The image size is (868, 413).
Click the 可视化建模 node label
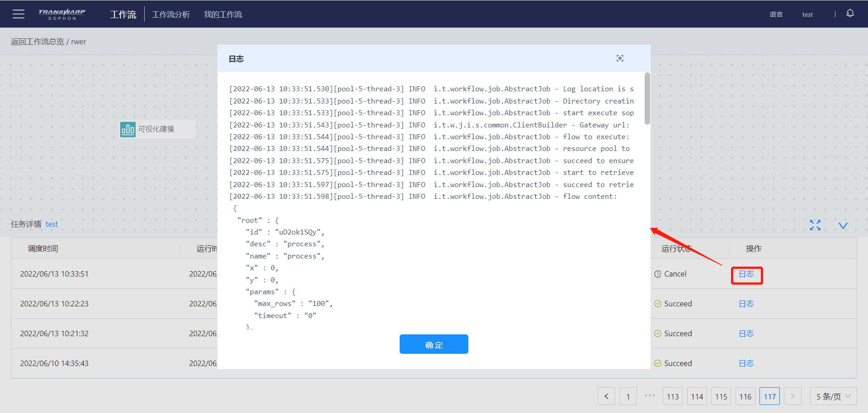pos(156,129)
